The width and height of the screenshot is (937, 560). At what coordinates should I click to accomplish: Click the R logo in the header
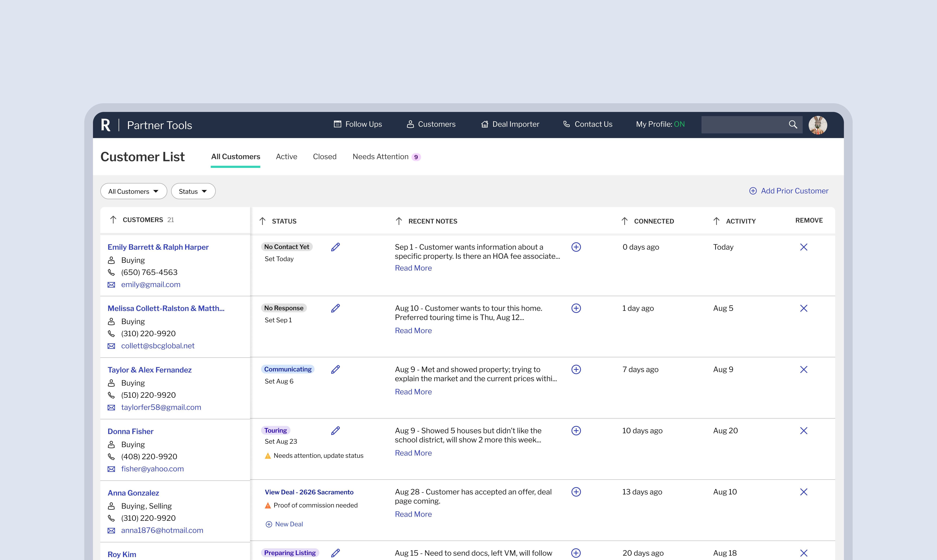[x=106, y=125]
